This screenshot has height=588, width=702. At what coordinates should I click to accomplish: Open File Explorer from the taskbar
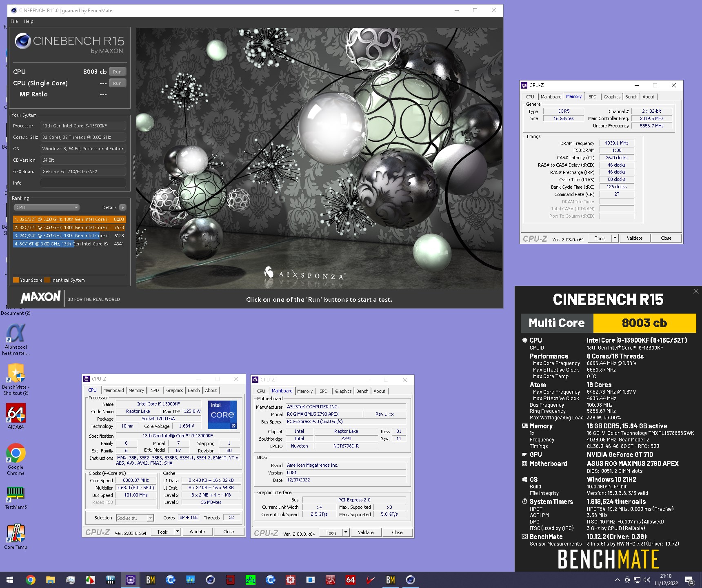click(50, 580)
